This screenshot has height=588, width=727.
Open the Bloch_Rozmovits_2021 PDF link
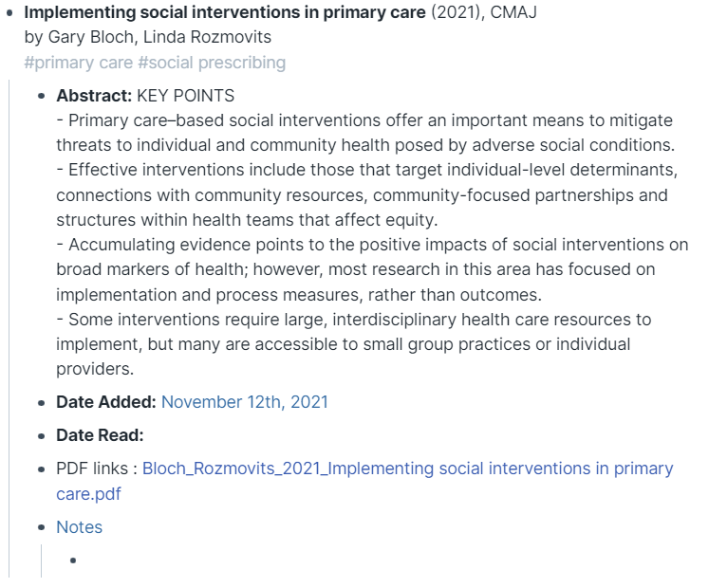pos(407,469)
